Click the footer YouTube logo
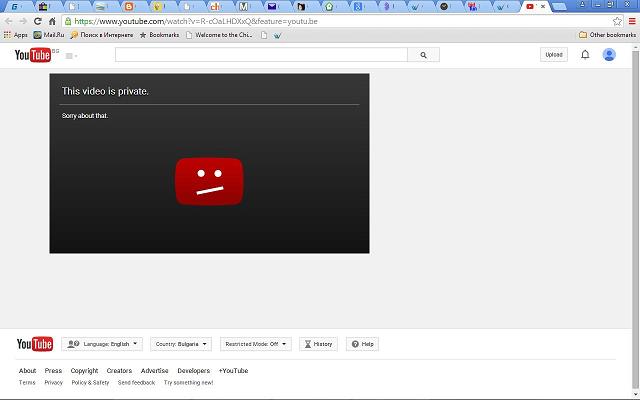Image resolution: width=640 pixels, height=400 pixels. coord(35,344)
